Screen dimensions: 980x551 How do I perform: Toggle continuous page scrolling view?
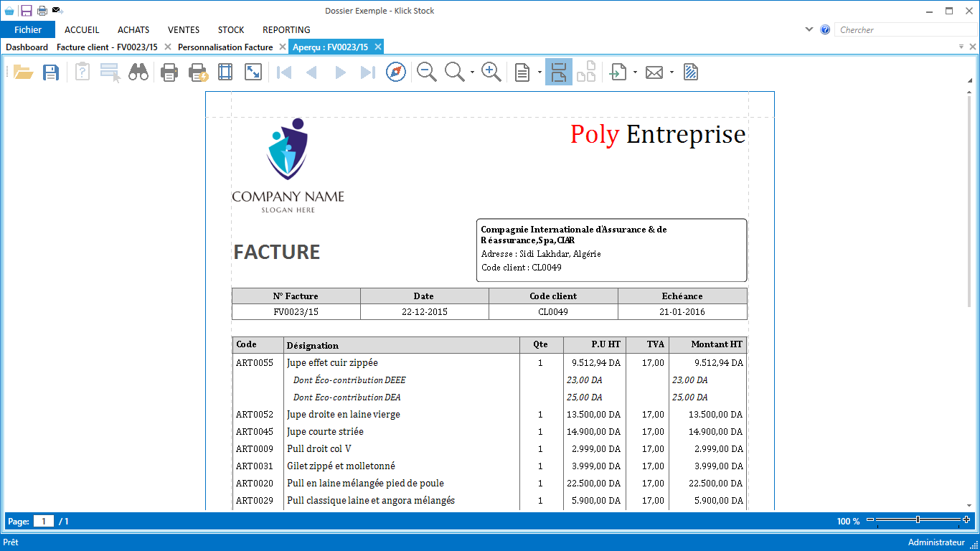559,72
